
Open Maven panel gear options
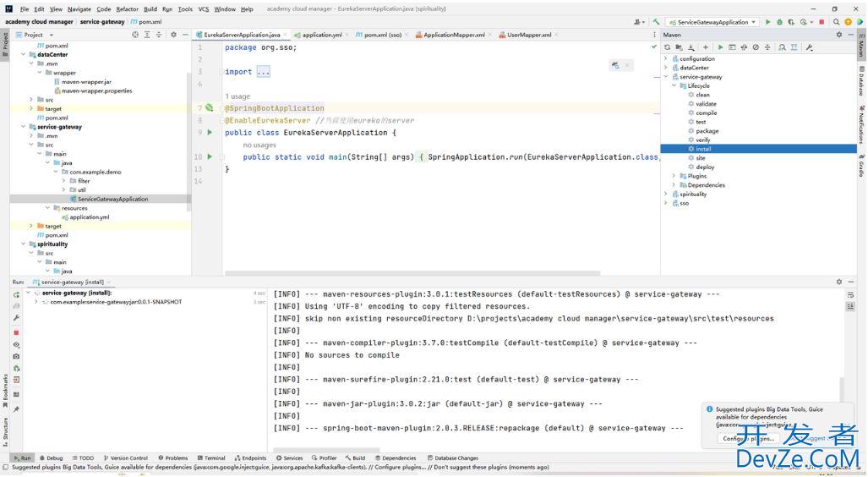point(839,35)
